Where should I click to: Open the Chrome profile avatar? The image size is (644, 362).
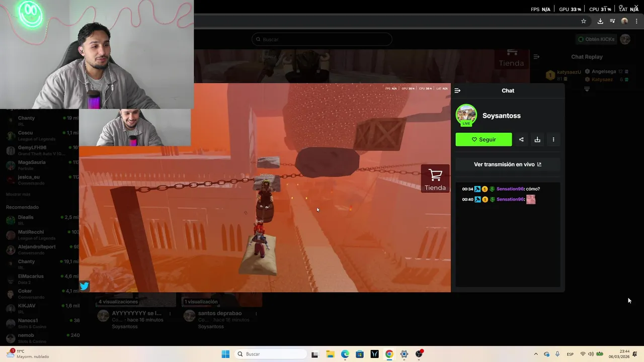(x=624, y=21)
